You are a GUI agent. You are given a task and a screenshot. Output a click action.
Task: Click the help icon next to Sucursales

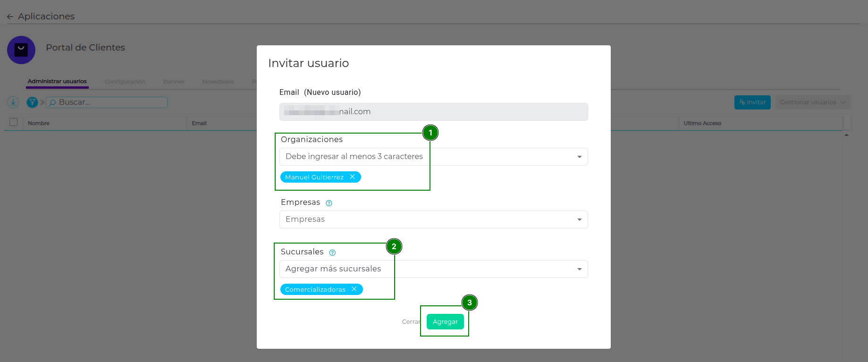[332, 253]
